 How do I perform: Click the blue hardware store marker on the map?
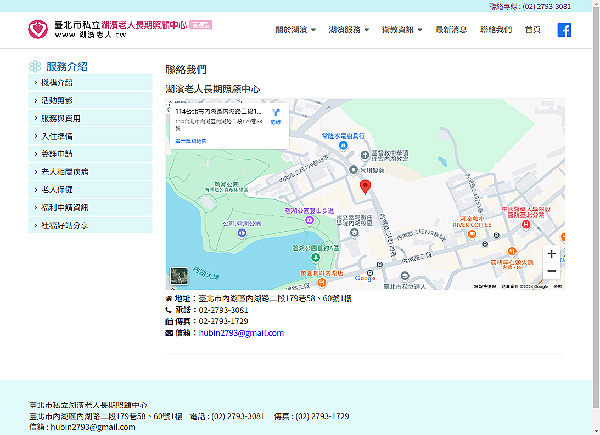click(x=343, y=145)
